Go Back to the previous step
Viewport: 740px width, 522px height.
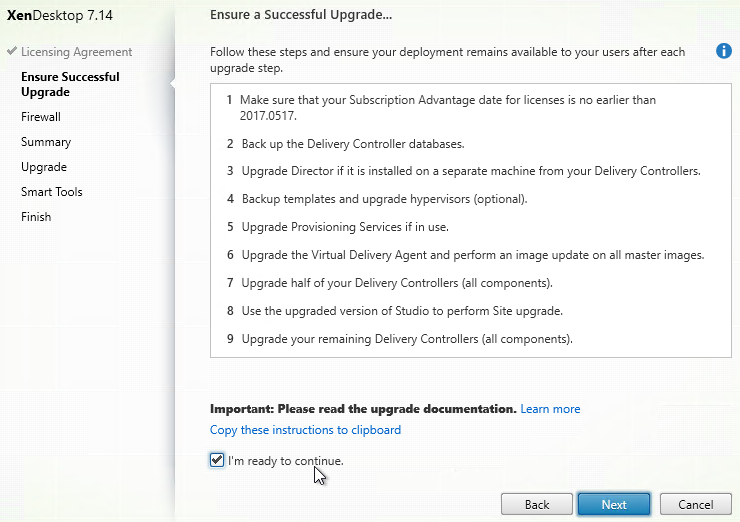tap(537, 505)
